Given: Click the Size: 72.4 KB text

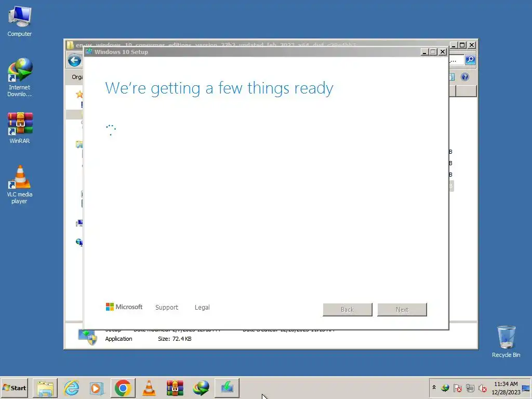Looking at the screenshot, I should point(175,339).
